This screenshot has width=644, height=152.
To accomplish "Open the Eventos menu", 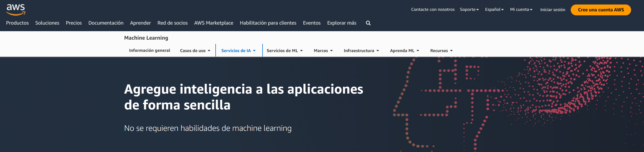I will pos(312,23).
